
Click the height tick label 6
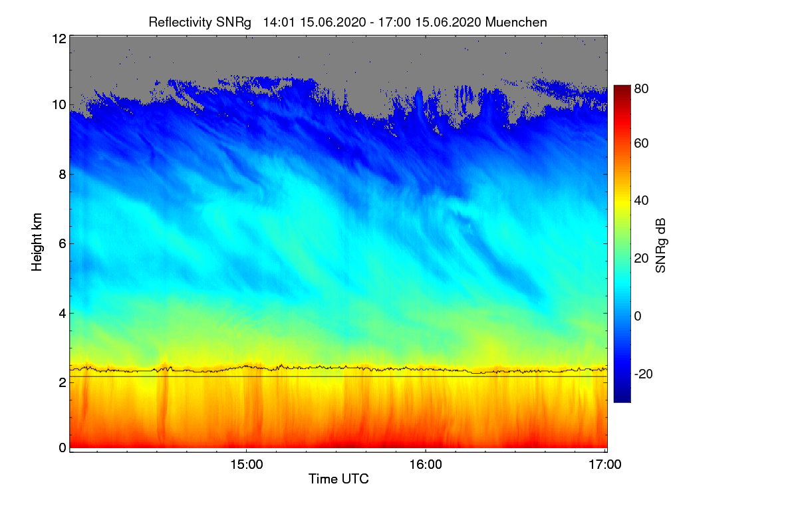pos(63,243)
